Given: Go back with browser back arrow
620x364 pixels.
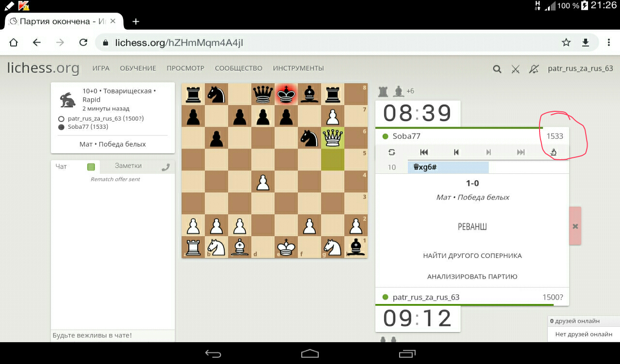Looking at the screenshot, I should click(x=37, y=43).
